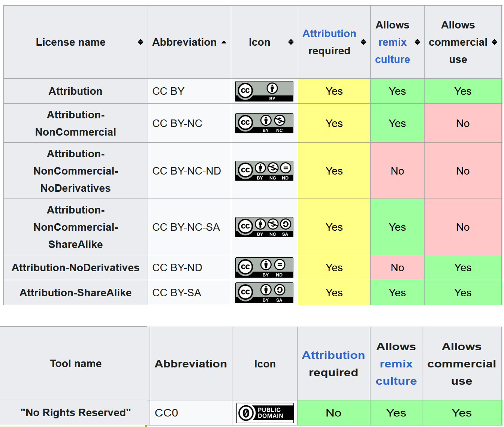504x427 pixels.
Task: Click the pink No cell for CC BY-ND remix
Action: click(397, 267)
